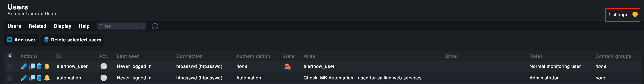This screenshot has height=84, width=644.
Task: Clone the automation user
Action: point(32,78)
